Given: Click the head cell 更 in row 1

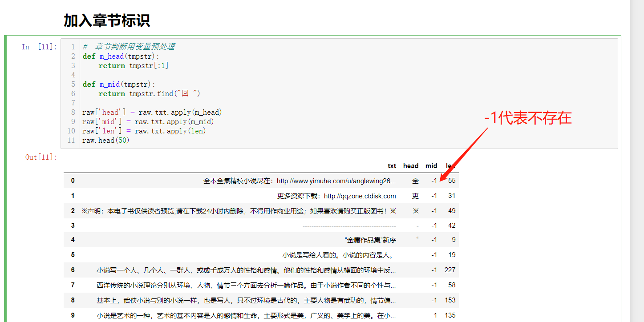Looking at the screenshot, I should coord(415,196).
